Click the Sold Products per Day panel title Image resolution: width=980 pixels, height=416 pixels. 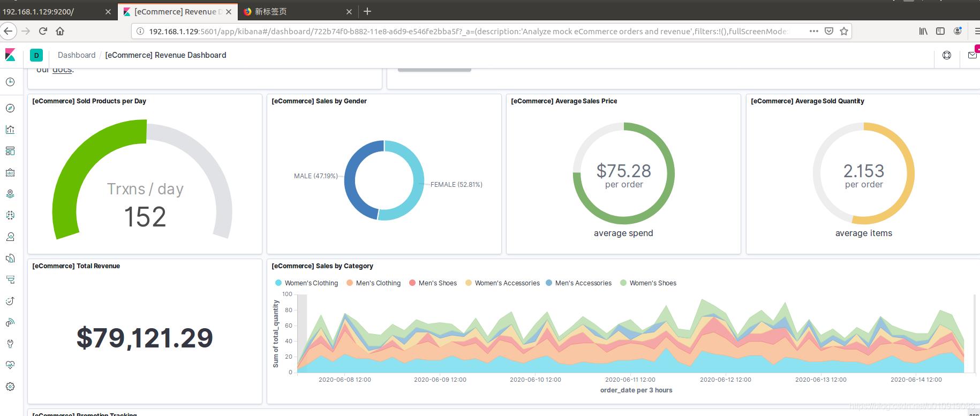(89, 101)
